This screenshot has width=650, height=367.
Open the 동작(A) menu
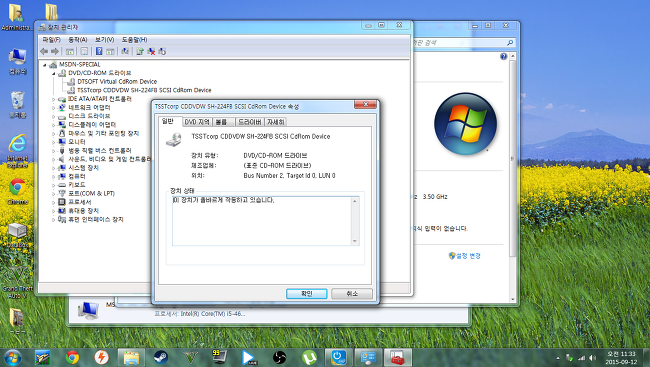tap(78, 40)
